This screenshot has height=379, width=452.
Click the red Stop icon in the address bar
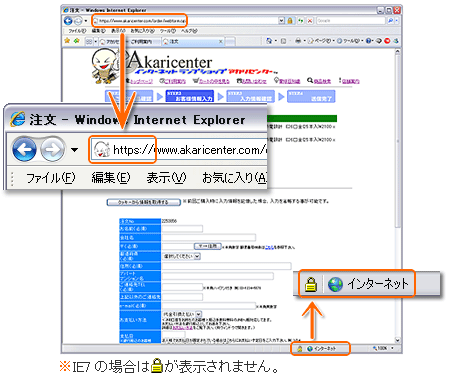tap(310, 21)
